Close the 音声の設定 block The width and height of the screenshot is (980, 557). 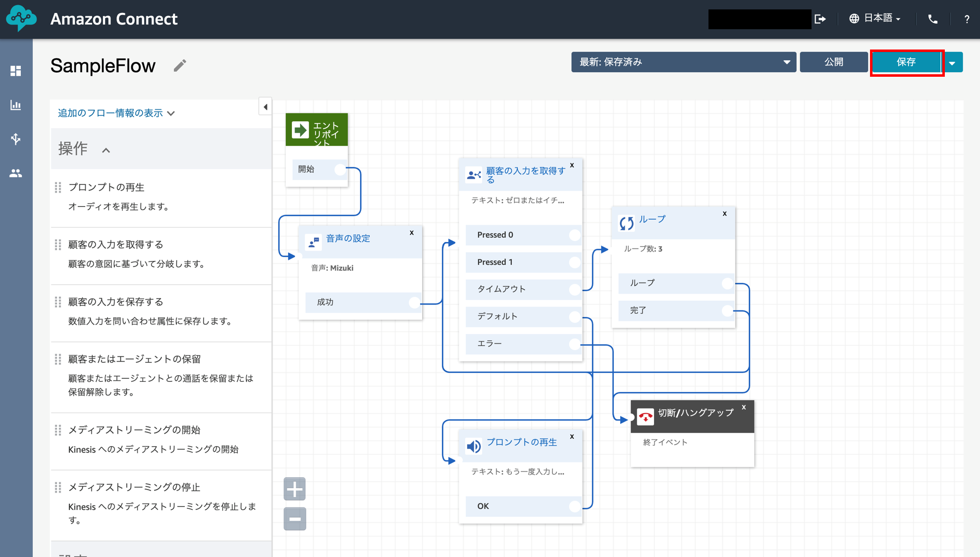[x=412, y=233]
